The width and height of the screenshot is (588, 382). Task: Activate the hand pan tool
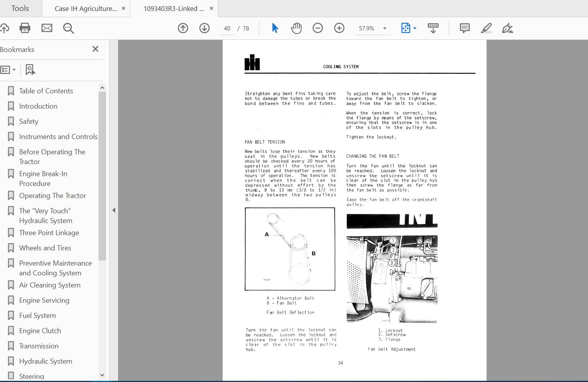(296, 28)
